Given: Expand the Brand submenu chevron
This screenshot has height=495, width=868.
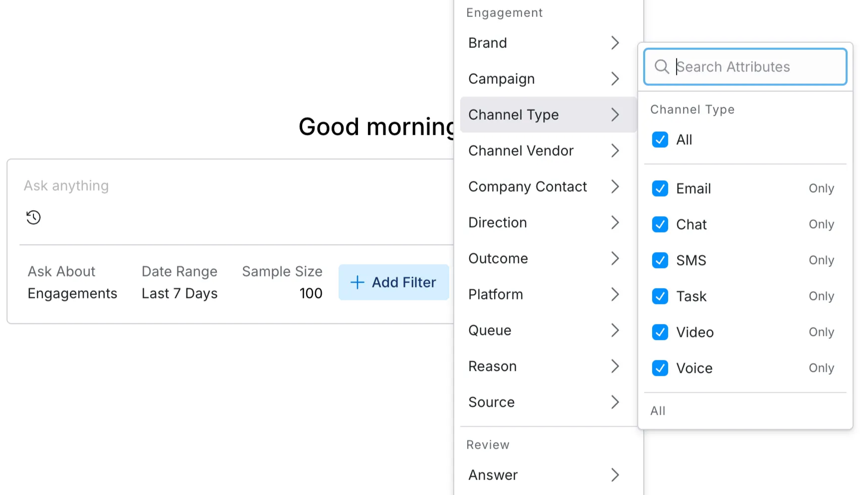Looking at the screenshot, I should coord(615,43).
